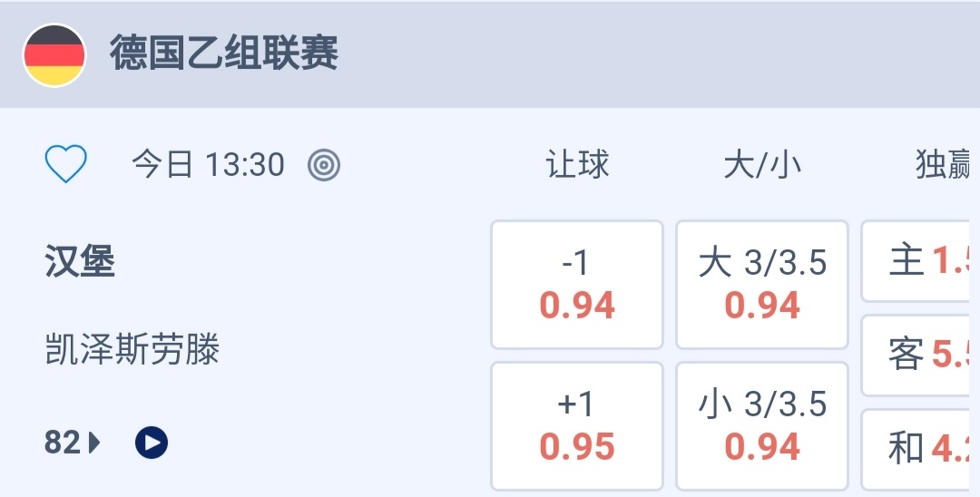Choose 和 draw odds
Screen dimensions: 980x497
click(920, 448)
